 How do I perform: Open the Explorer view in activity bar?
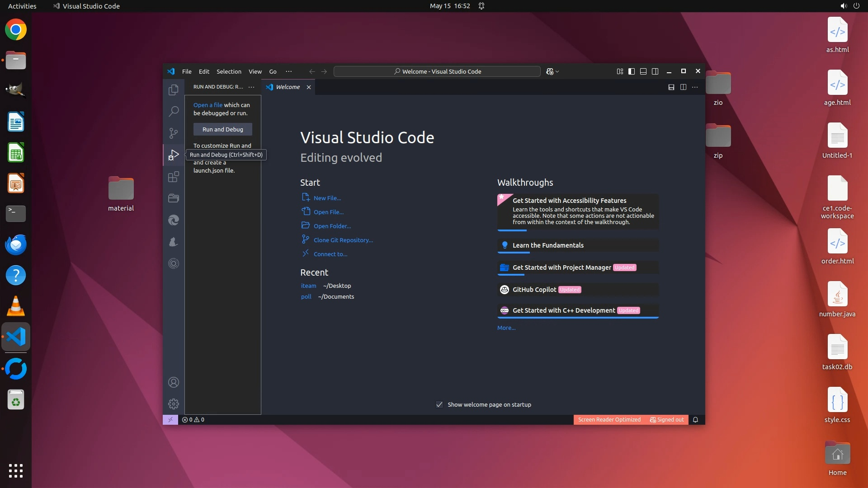(x=174, y=90)
